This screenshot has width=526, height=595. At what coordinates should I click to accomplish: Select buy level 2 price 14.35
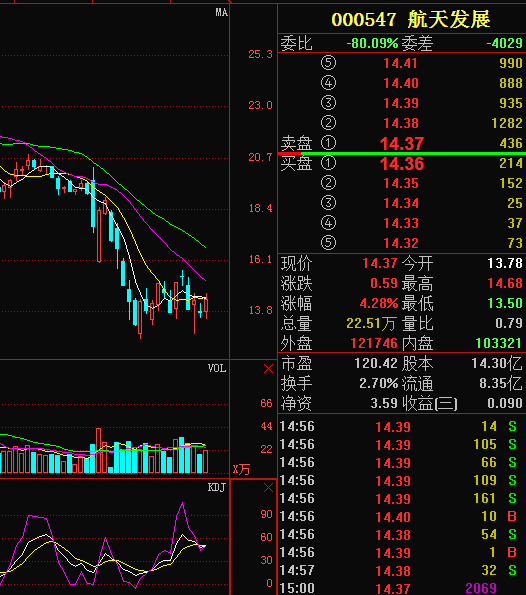click(400, 183)
